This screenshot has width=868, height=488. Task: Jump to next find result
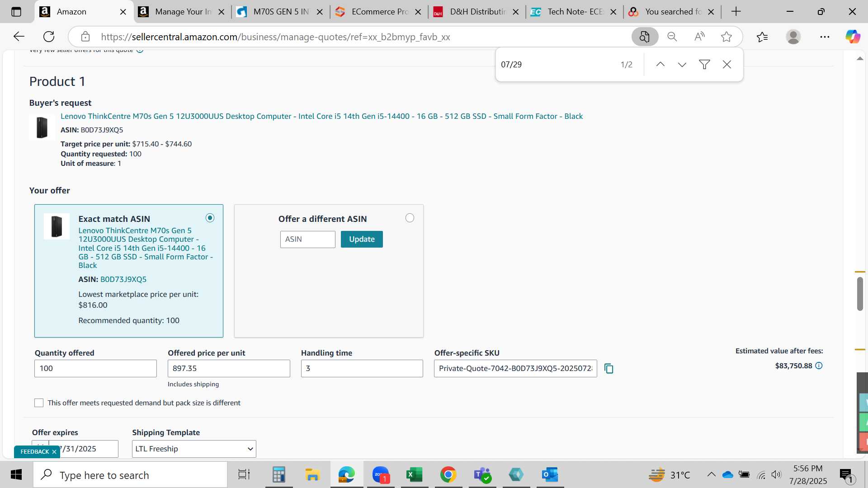682,65
